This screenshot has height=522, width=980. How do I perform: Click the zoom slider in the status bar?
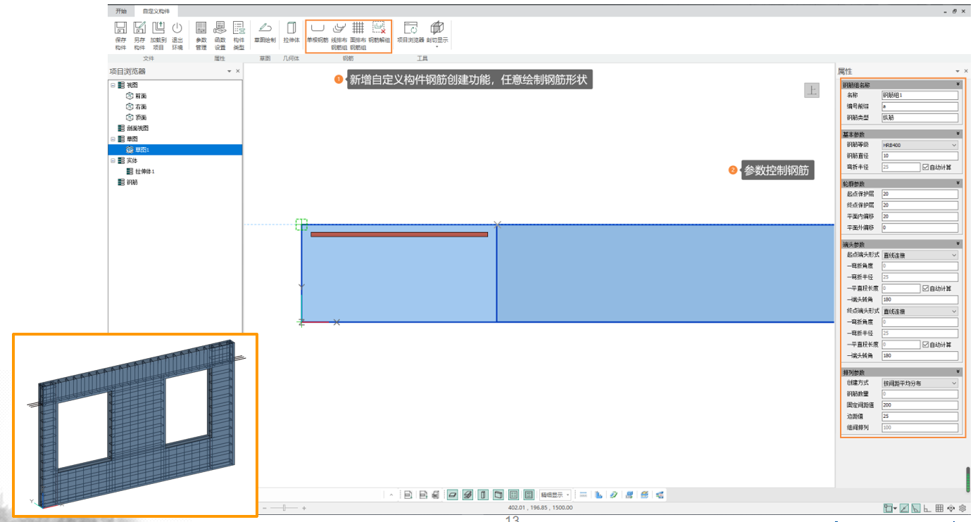[284, 507]
